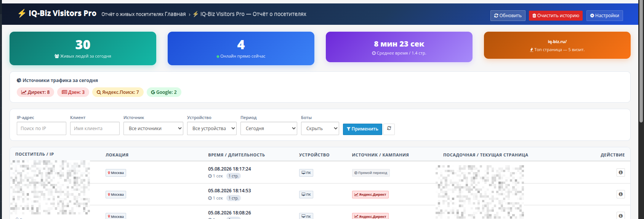Click the ИСТОЧНИК / КАМПАНИЯ column header
The height and width of the screenshot is (219, 644).
coord(380,155)
